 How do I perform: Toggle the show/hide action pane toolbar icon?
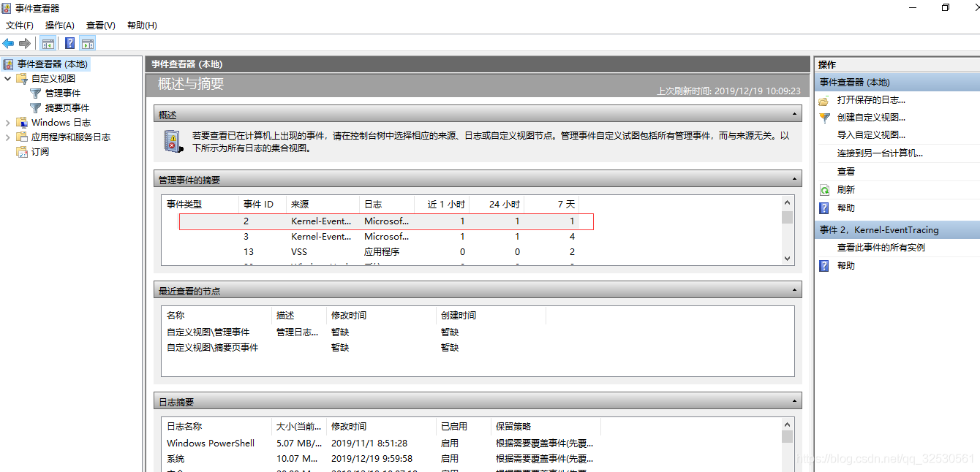pyautogui.click(x=88, y=43)
